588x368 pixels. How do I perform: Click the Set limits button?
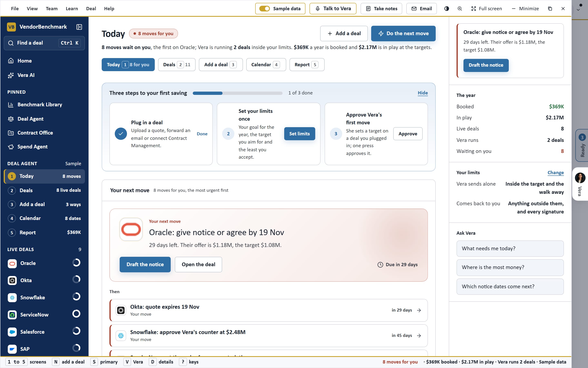pos(299,134)
